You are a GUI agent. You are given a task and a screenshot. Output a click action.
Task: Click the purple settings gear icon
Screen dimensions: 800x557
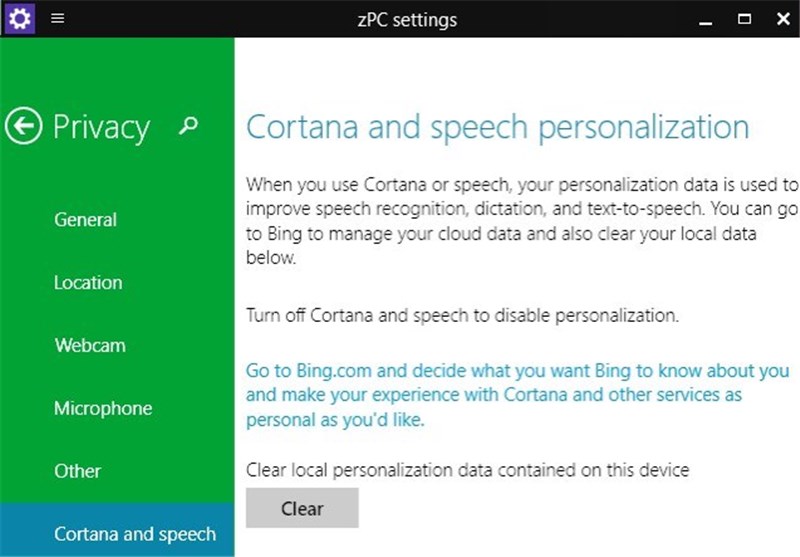pyautogui.click(x=20, y=18)
